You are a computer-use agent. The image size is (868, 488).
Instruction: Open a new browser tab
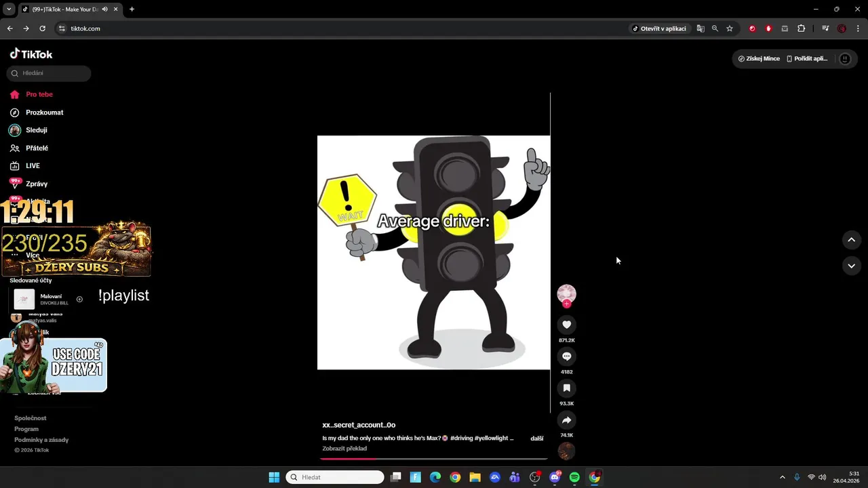pyautogui.click(x=132, y=9)
